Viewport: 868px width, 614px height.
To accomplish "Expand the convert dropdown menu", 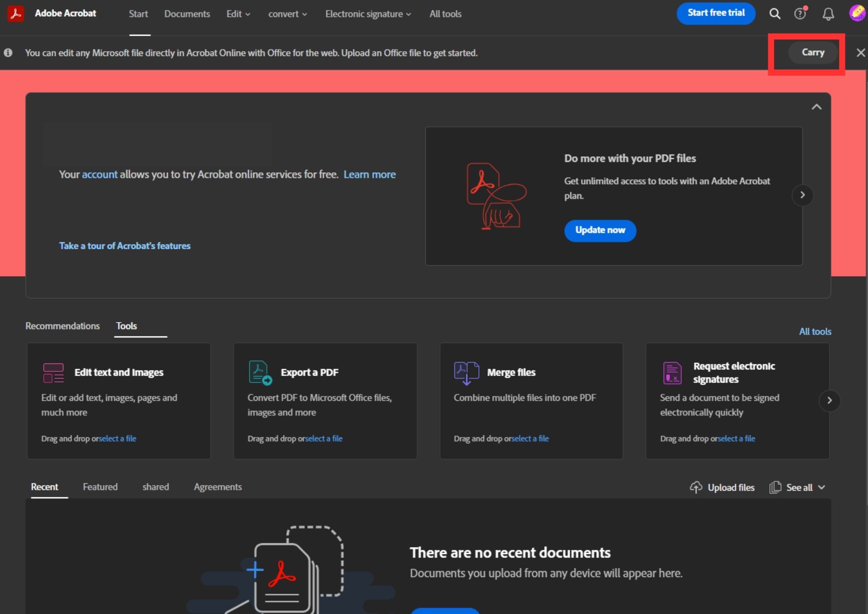I will pyautogui.click(x=288, y=14).
